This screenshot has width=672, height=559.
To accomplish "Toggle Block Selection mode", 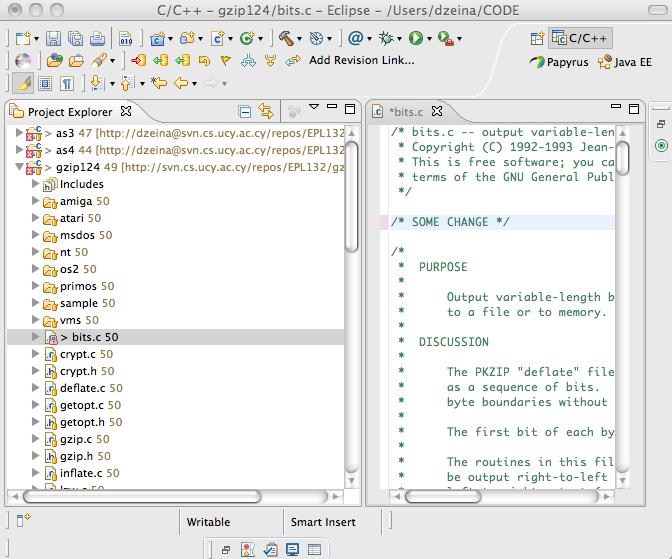I will tap(45, 83).
